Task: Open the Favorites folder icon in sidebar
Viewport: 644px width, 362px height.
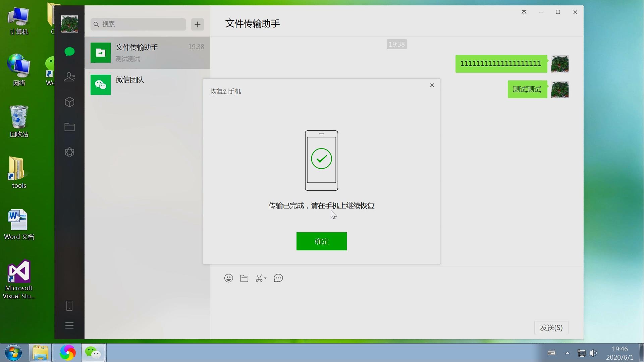Action: [69, 127]
